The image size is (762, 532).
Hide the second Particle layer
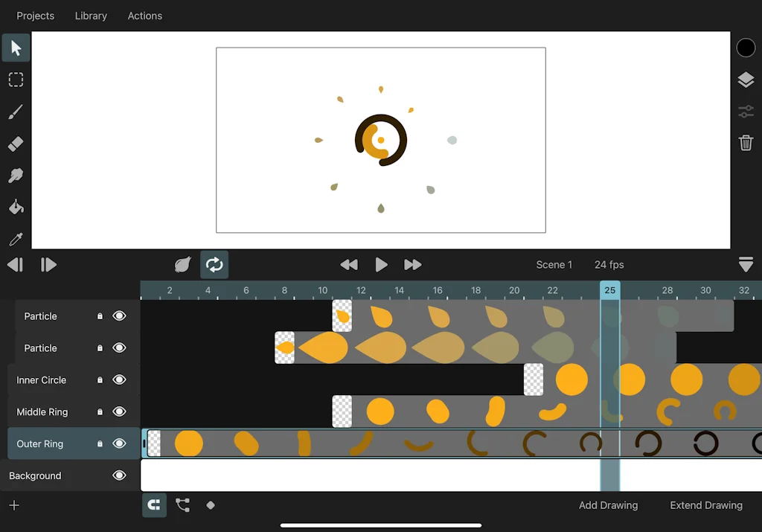[x=119, y=348]
